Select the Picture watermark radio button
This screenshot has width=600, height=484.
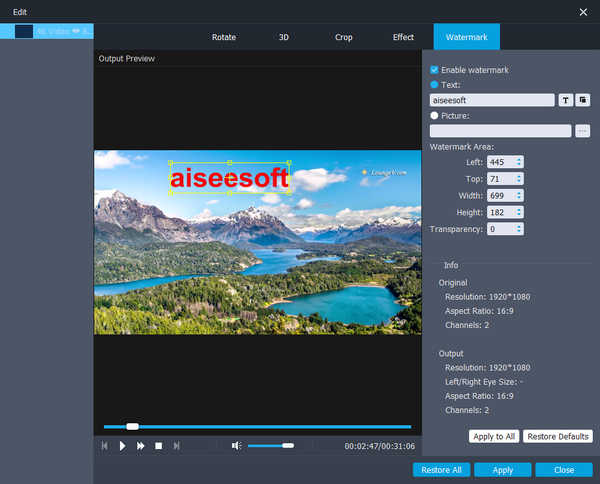tap(434, 116)
